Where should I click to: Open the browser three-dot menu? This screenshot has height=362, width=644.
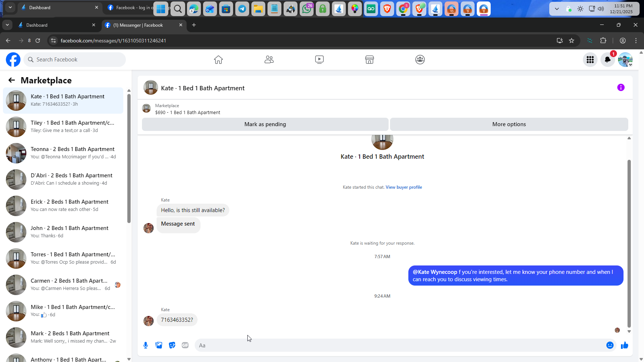(636, 41)
